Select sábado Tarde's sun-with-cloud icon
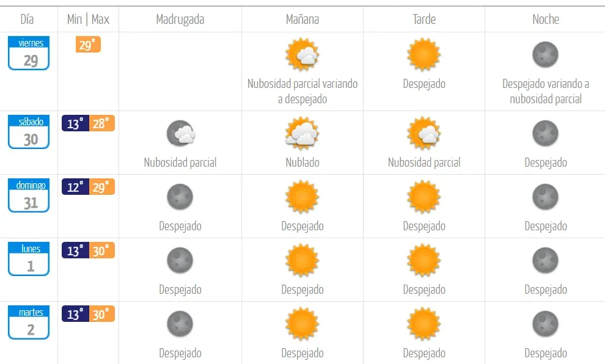605x364 pixels. click(424, 134)
